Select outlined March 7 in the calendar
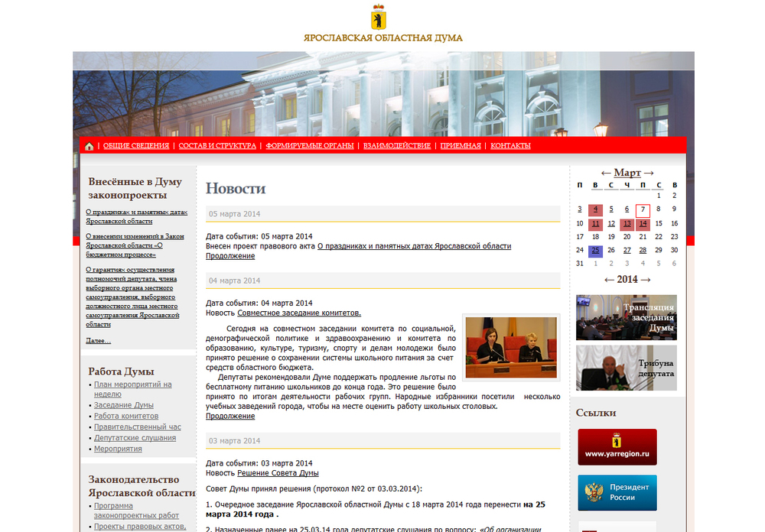The width and height of the screenshot is (765, 532). (x=643, y=211)
